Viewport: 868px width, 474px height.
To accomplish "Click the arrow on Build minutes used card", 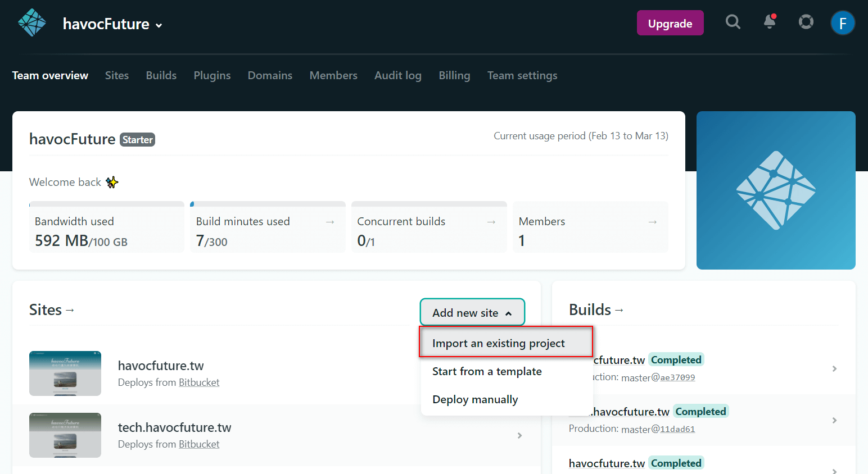I will 329,222.
